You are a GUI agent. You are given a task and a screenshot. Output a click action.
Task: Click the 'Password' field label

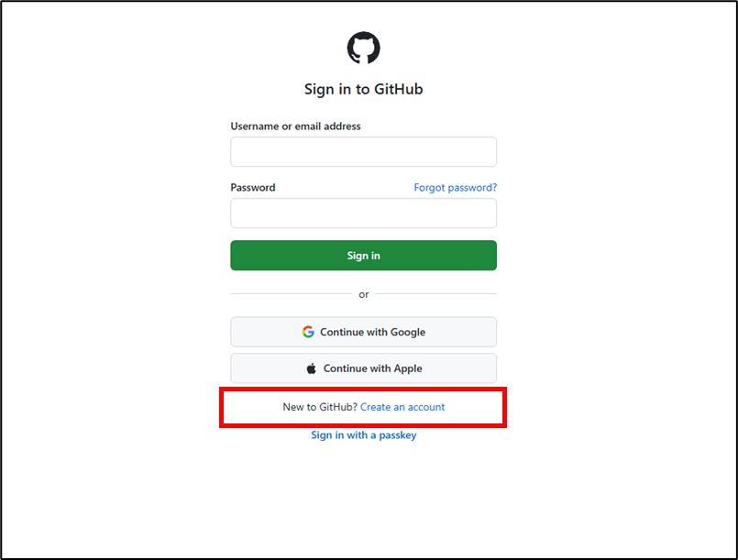click(x=253, y=188)
